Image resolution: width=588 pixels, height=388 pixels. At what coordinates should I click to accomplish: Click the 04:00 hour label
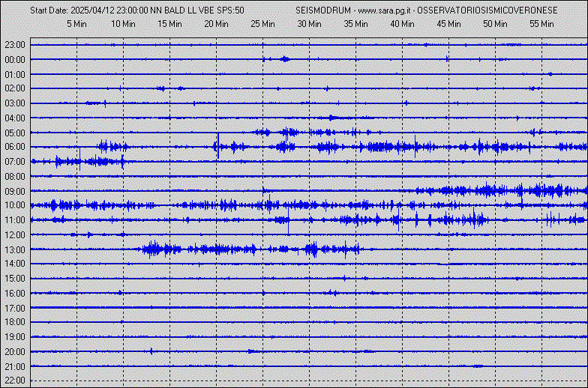pyautogui.click(x=15, y=118)
